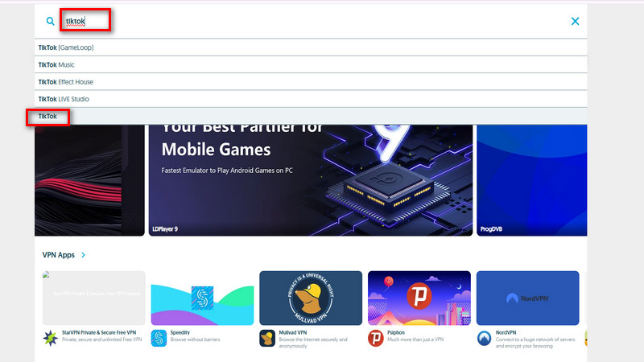Open the Mullvad VPN banner thumbnail
Screen dimensions: 644x362
tap(311, 298)
